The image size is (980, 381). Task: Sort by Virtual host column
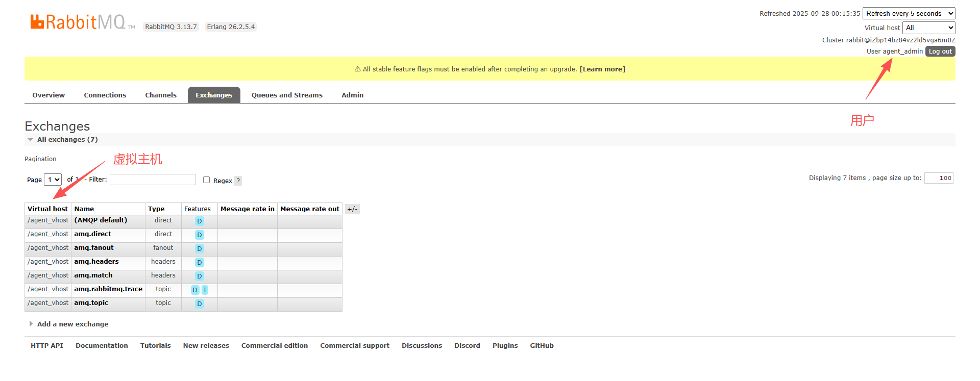click(x=47, y=209)
